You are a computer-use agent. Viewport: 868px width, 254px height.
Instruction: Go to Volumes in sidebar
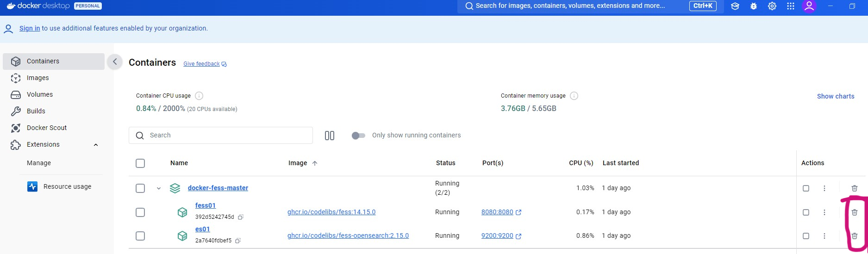53,94
